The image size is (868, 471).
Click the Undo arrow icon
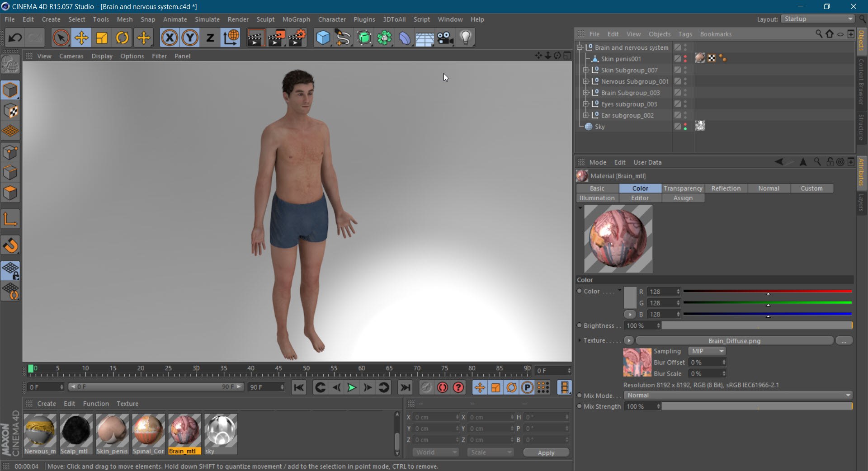(15, 38)
